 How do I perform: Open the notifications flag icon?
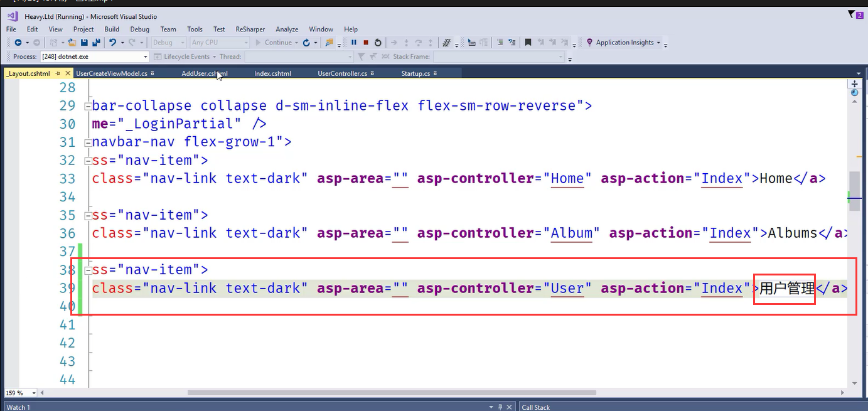click(852, 14)
